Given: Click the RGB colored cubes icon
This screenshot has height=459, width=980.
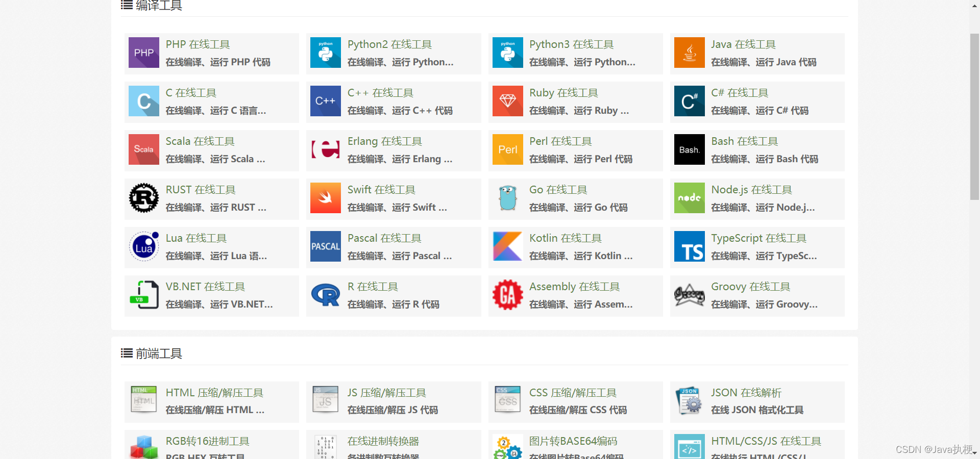Looking at the screenshot, I should point(144,447).
